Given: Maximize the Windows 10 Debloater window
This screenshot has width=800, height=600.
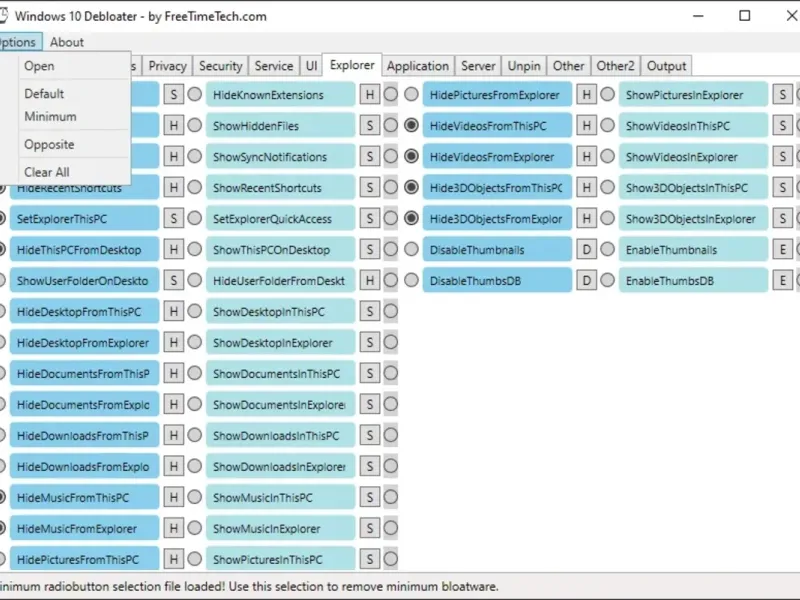Looking at the screenshot, I should [x=744, y=16].
